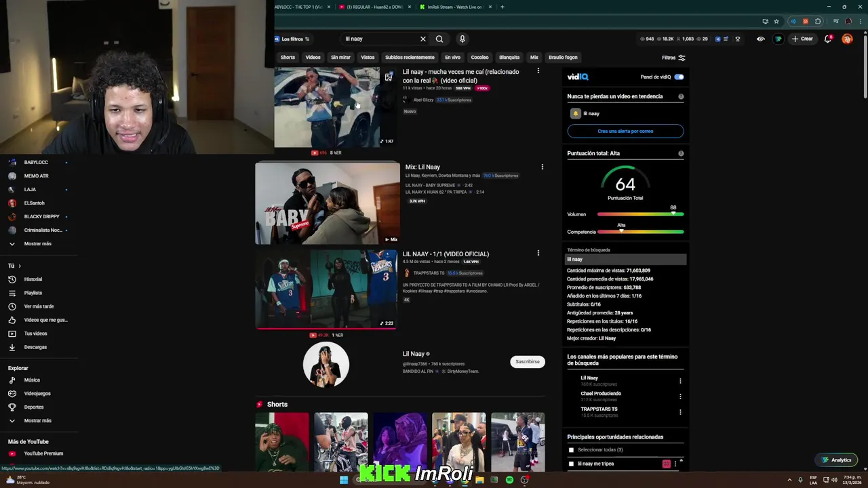Open the MEMO ATR subscription

pos(36,176)
